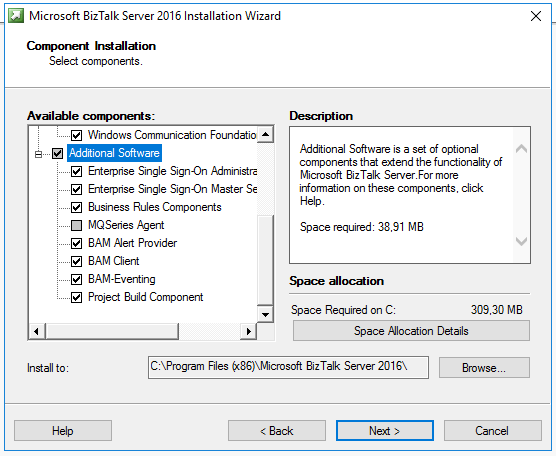Viewport: 556px width, 456px height.
Task: Proceed with the Next button
Action: pyautogui.click(x=385, y=431)
